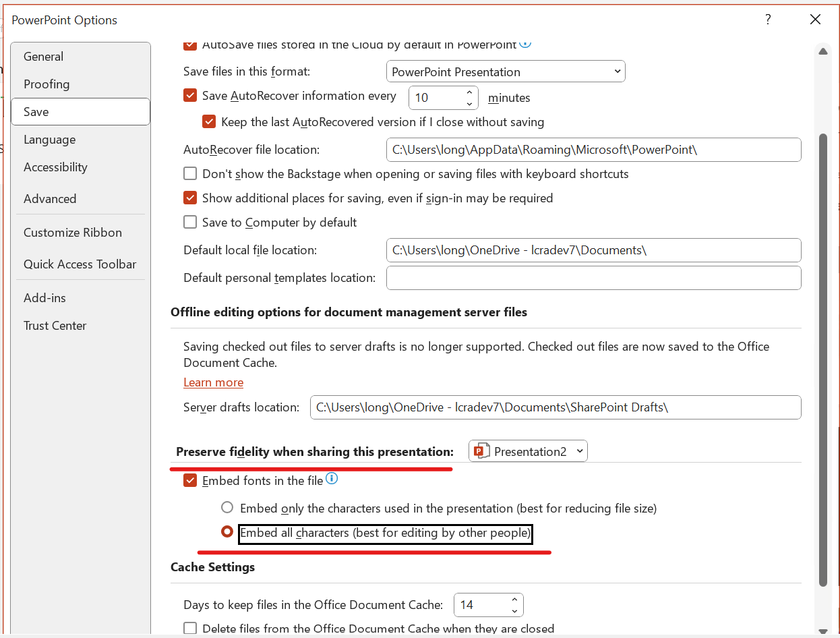
Task: Toggle Don't show the Backstage checkbox
Action: coord(190,173)
